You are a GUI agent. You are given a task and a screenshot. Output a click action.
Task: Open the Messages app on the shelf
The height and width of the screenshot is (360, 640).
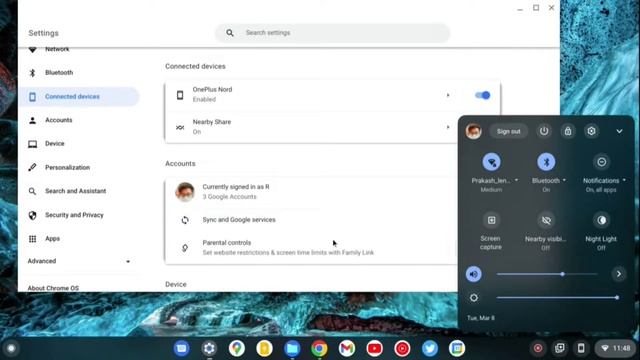coord(182,348)
